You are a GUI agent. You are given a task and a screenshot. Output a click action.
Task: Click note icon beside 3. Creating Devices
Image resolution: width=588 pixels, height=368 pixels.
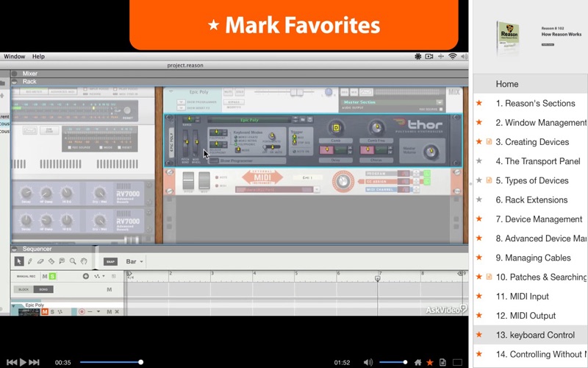tap(489, 141)
